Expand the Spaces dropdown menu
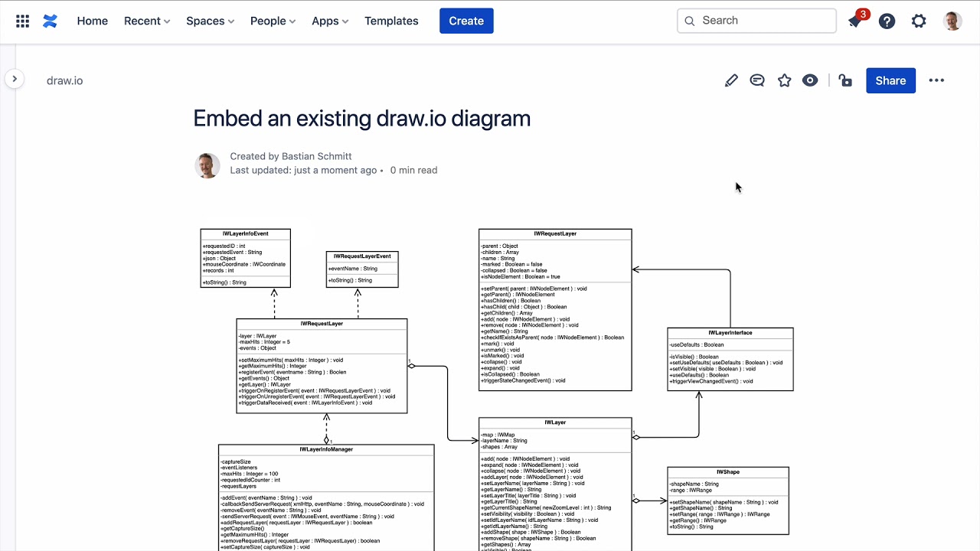The image size is (980, 551). (x=210, y=21)
